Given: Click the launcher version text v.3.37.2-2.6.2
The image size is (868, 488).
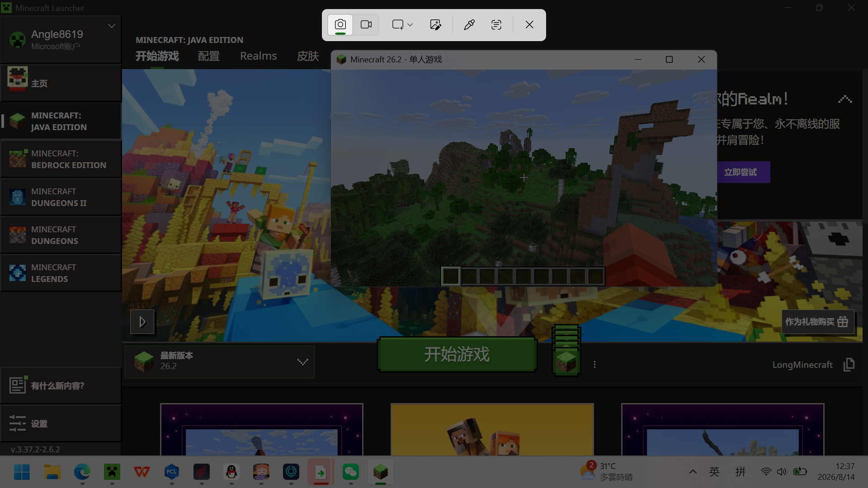Looking at the screenshot, I should pos(35,450).
